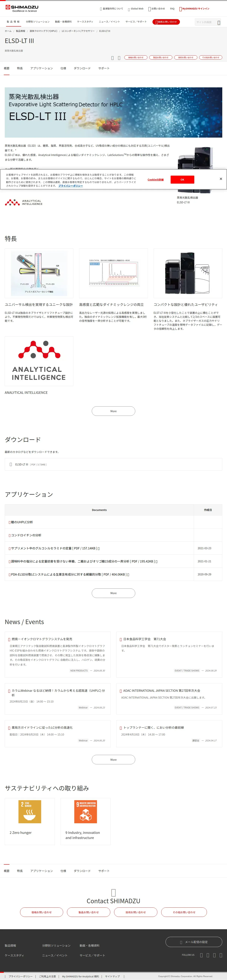
Task: Click Cookieの詳細 in the cookie banner
Action: click(x=156, y=179)
